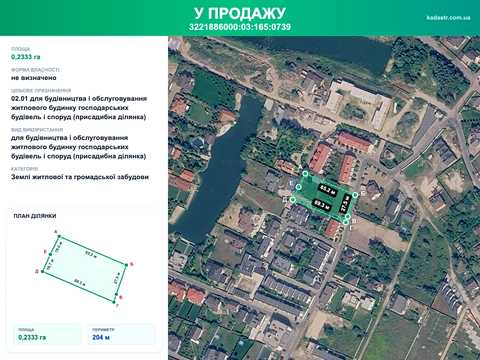
Task: Click the ПЛАН ДІЛЯНКИ heading
Action: (35, 216)
